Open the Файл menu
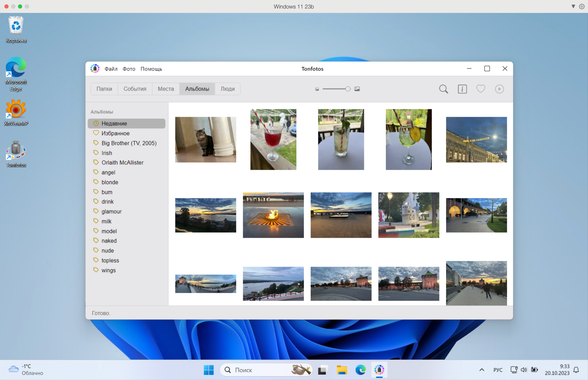The image size is (588, 380). pos(111,69)
